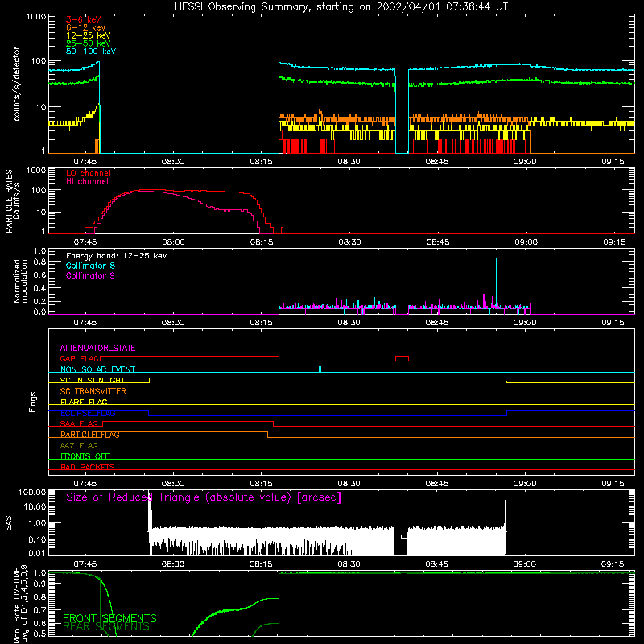The image size is (644, 644).
Task: Select the cyan '50-100 keV' legend entry
Action: click(91, 52)
